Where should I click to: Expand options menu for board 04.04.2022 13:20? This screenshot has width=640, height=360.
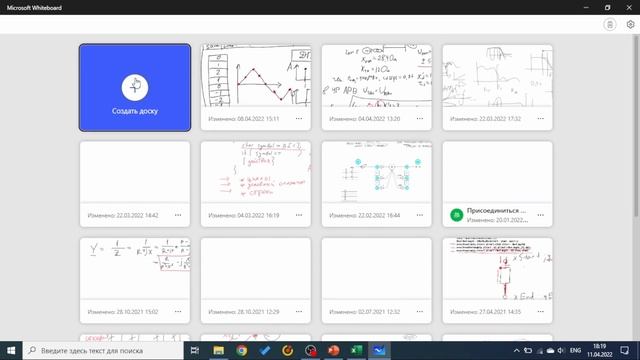click(x=420, y=119)
